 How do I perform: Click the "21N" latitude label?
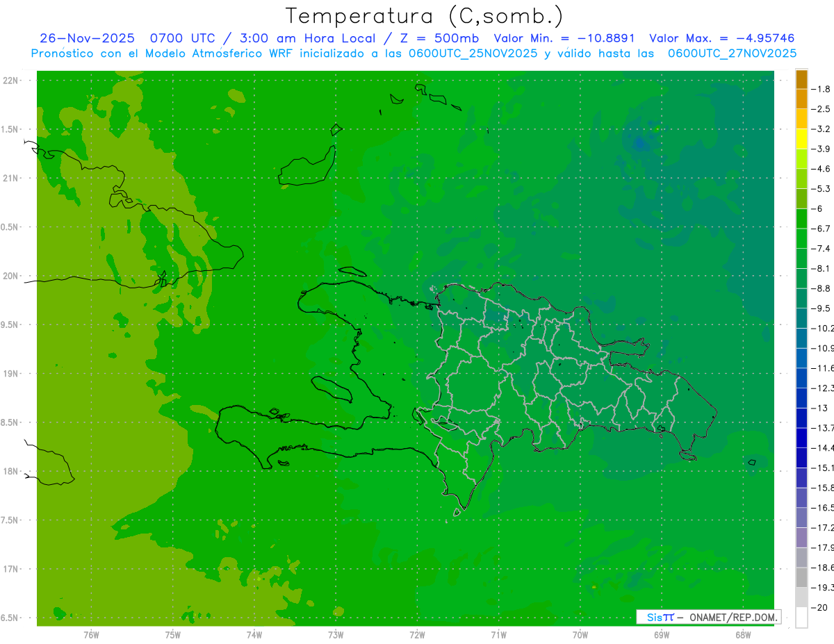11,179
